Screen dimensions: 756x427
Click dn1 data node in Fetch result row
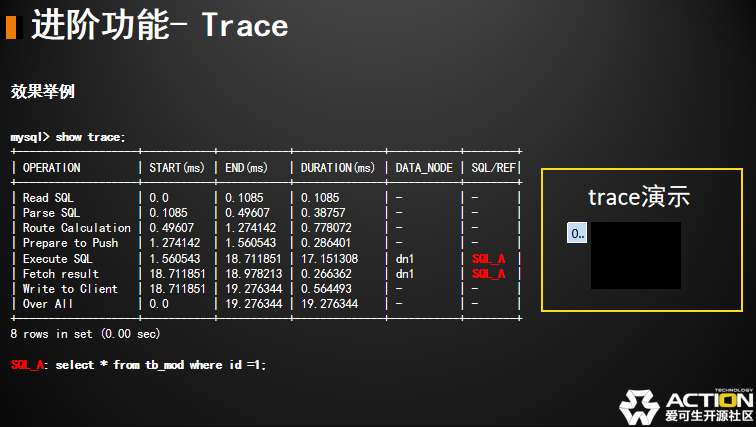[405, 274]
